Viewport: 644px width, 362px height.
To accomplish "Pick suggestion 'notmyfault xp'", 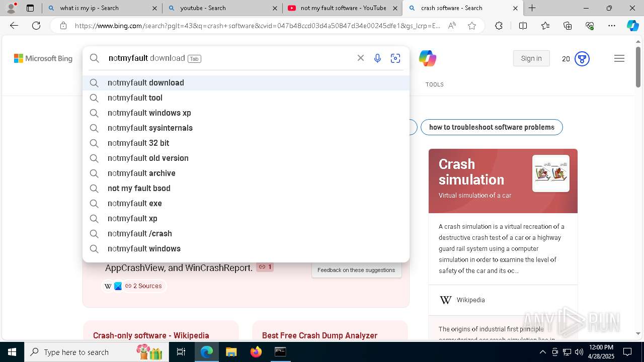I will pos(246,218).
